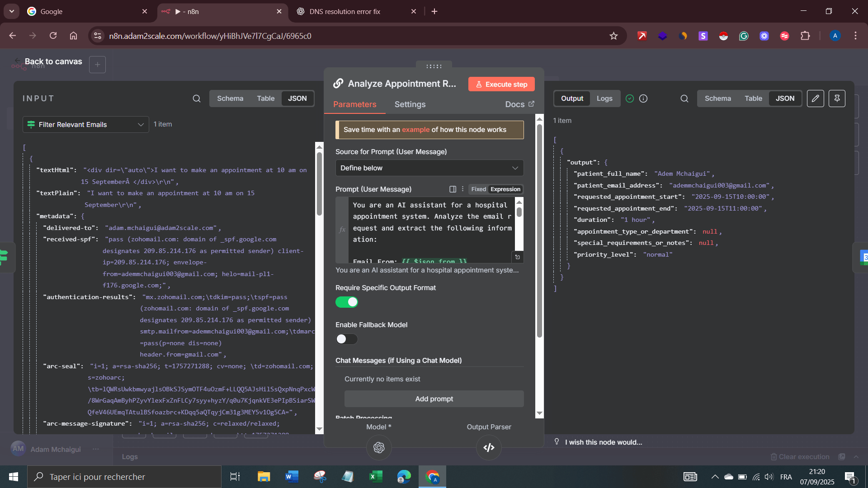Open the Output Parser code sub-node icon

489,447
